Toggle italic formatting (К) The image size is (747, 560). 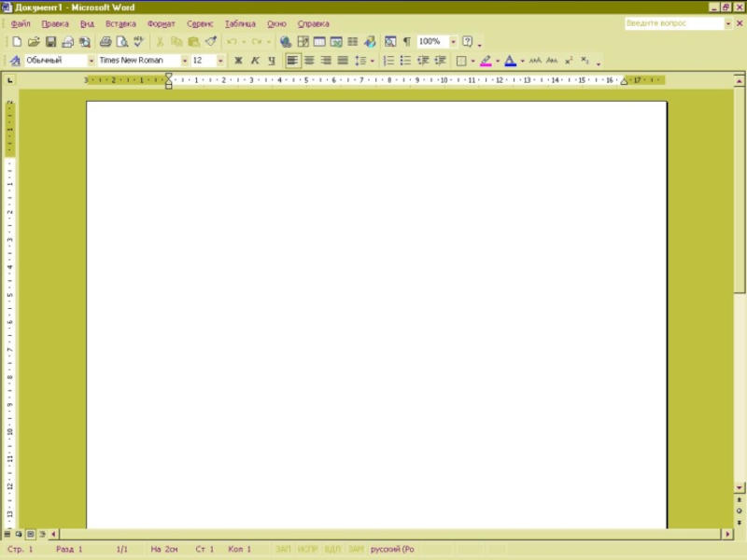[255, 61]
